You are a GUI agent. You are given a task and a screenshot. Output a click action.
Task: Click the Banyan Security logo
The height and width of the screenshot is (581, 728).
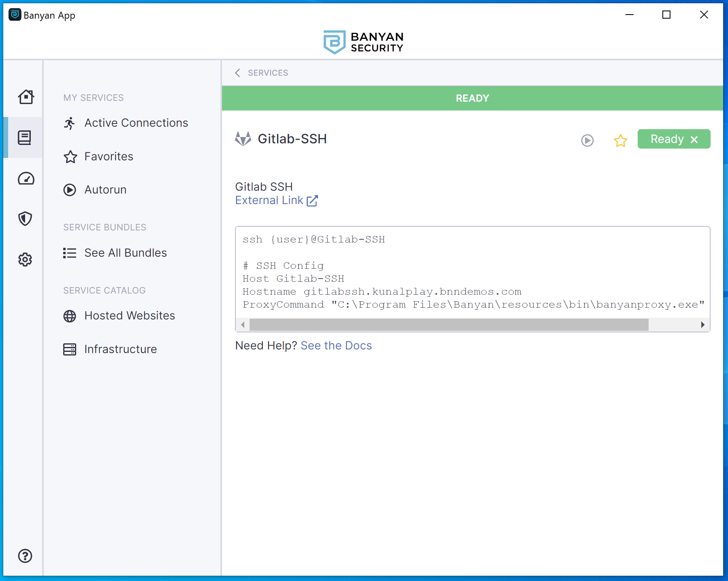(363, 42)
